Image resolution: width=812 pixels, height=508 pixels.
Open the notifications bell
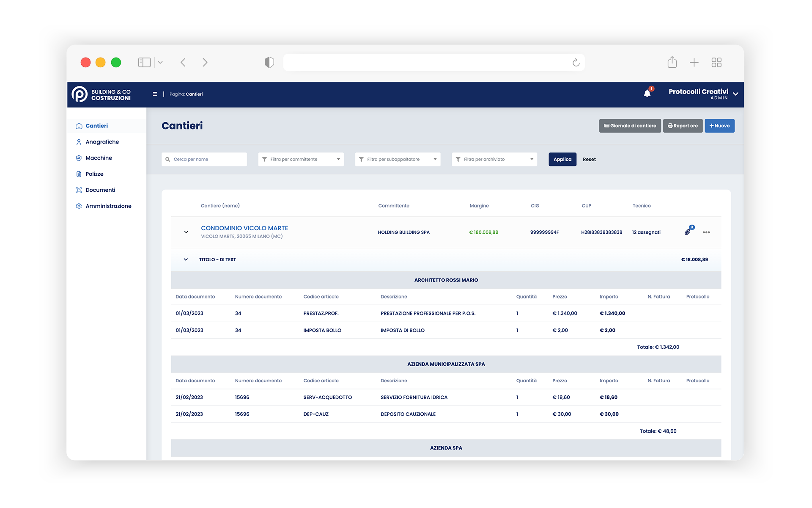point(647,94)
